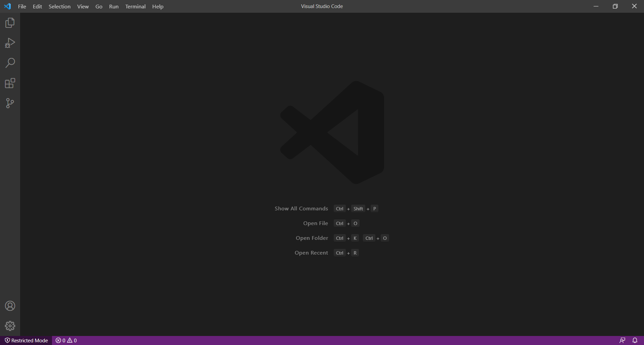Screen dimensions: 644x345
Task: Open the Selection menu
Action: pos(59,6)
